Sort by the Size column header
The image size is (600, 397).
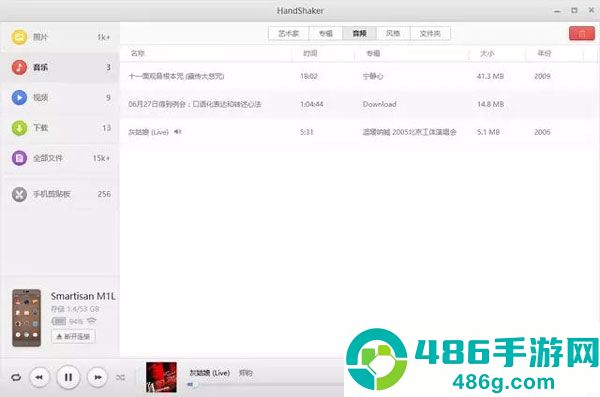[x=497, y=53]
